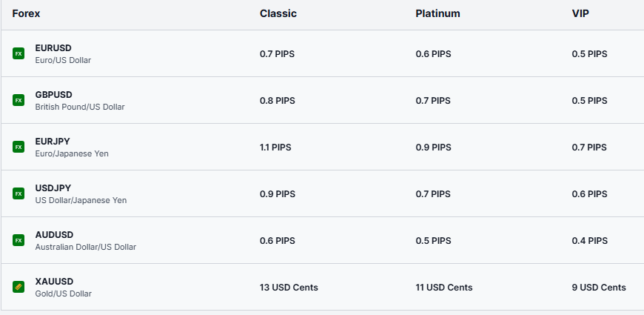This screenshot has height=315, width=644.
Task: Click the gold bar icon for XAUUSD
Action: coord(19,287)
